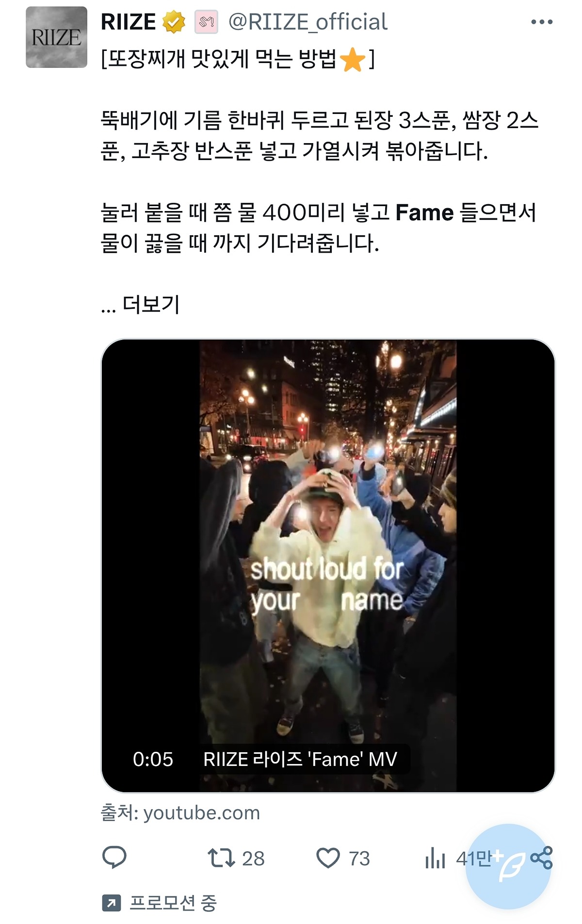Like the post with the heart icon
The width and height of the screenshot is (582, 924).
point(328,858)
